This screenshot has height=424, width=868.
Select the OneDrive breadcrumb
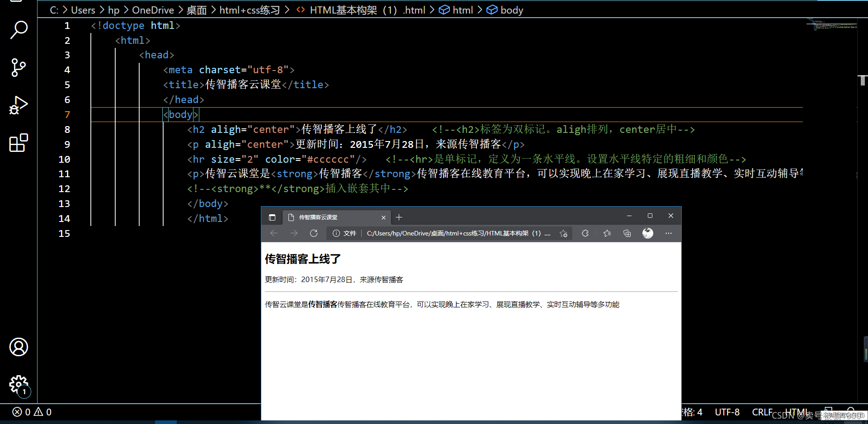point(153,10)
